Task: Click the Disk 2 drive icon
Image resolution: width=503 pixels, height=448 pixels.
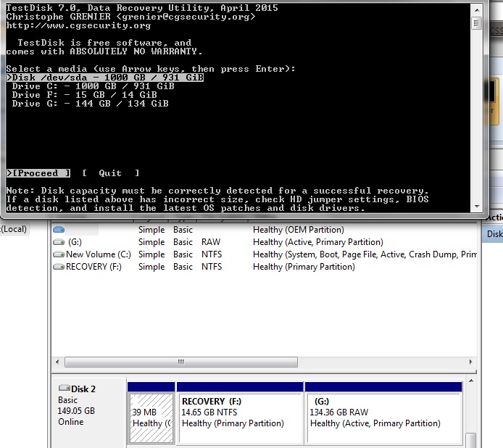Action: click(x=64, y=389)
